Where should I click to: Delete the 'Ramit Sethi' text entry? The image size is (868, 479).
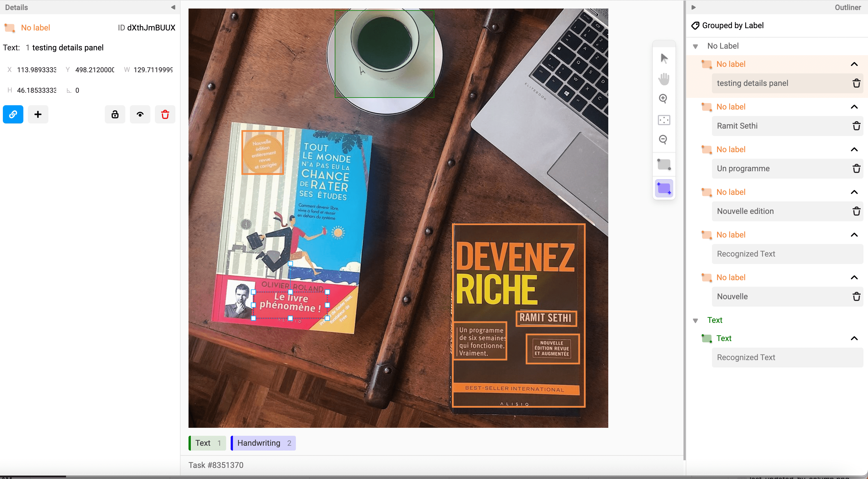pyautogui.click(x=856, y=126)
